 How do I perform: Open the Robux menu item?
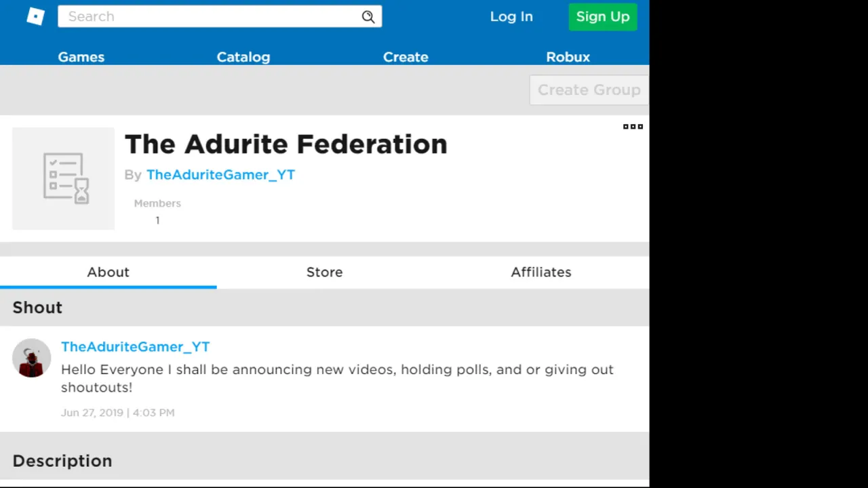tap(568, 57)
